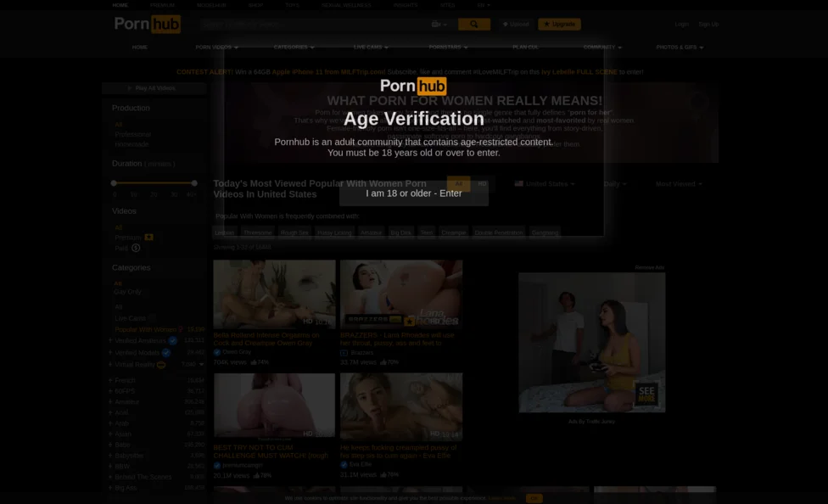
Task: Click the OK button on cookie notice
Action: tap(534, 498)
